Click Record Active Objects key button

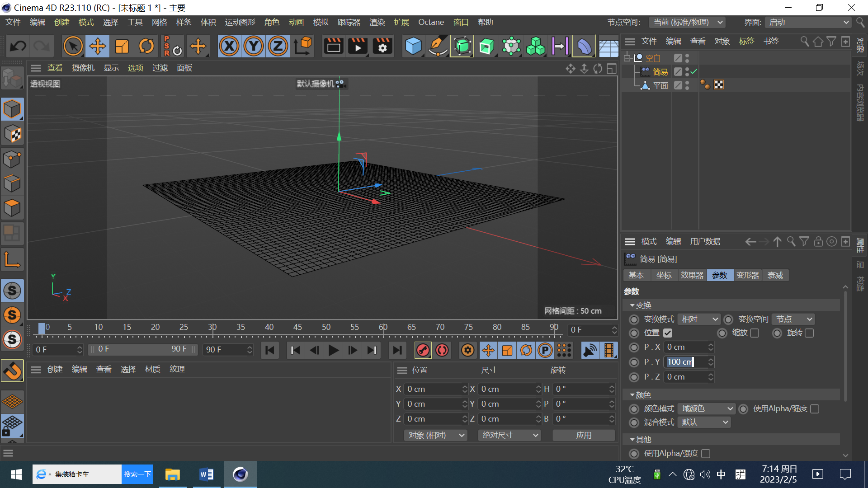click(x=423, y=350)
